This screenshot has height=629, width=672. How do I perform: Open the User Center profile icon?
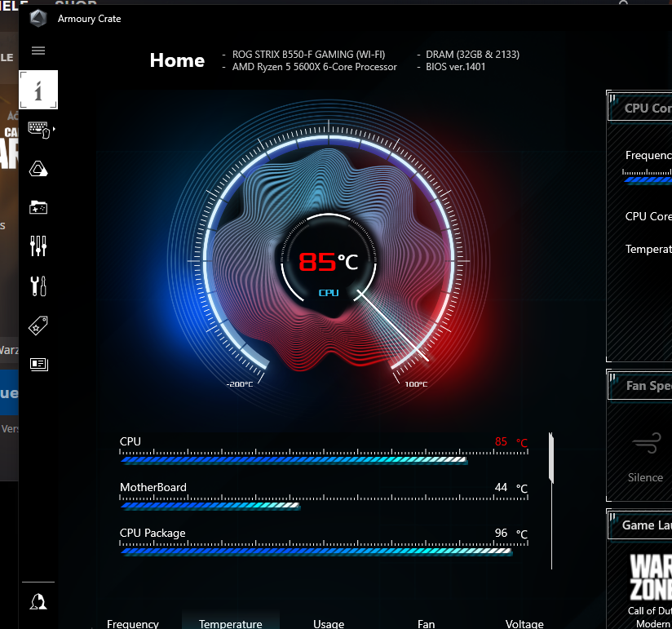38,601
